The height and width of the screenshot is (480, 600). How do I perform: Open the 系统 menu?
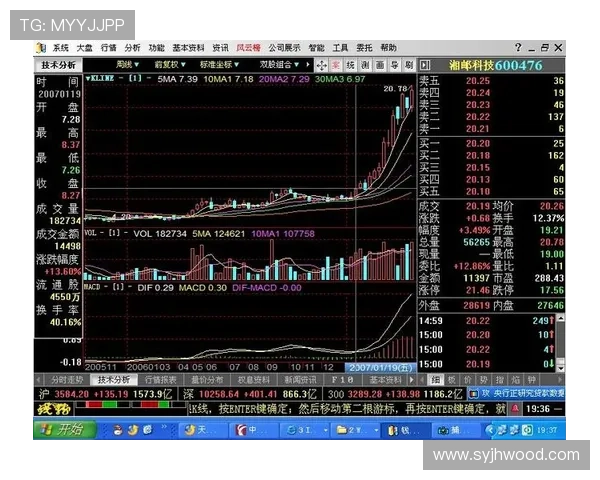click(61, 47)
